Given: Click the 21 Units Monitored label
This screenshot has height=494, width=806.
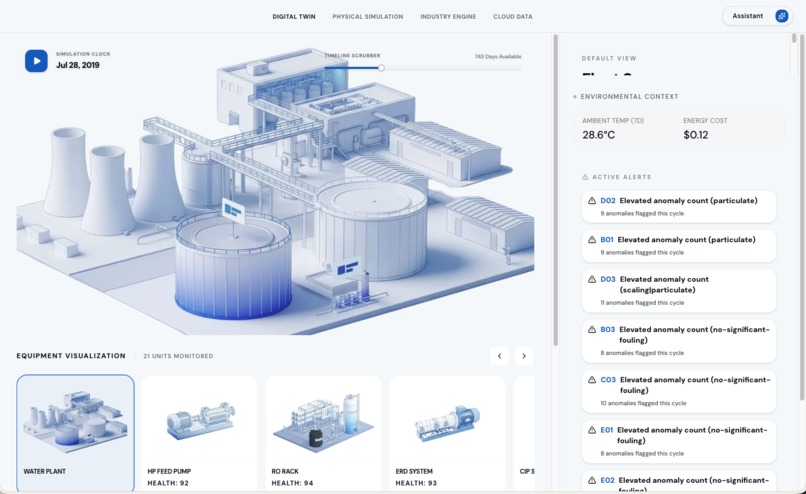Looking at the screenshot, I should click(178, 356).
